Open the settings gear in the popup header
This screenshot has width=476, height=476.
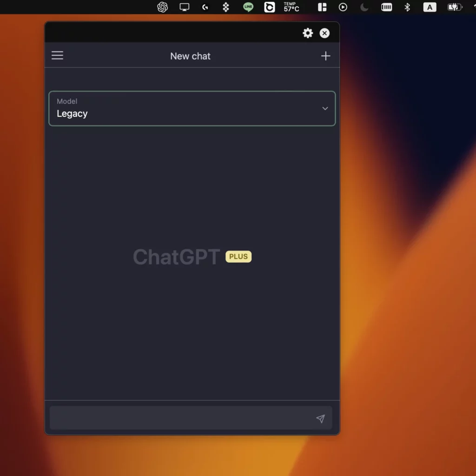point(308,33)
